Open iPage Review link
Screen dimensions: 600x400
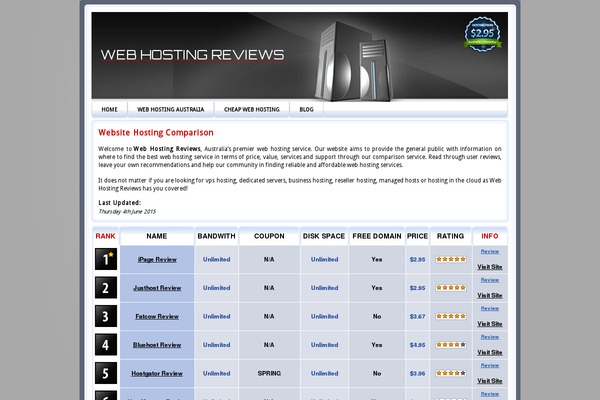tap(157, 260)
